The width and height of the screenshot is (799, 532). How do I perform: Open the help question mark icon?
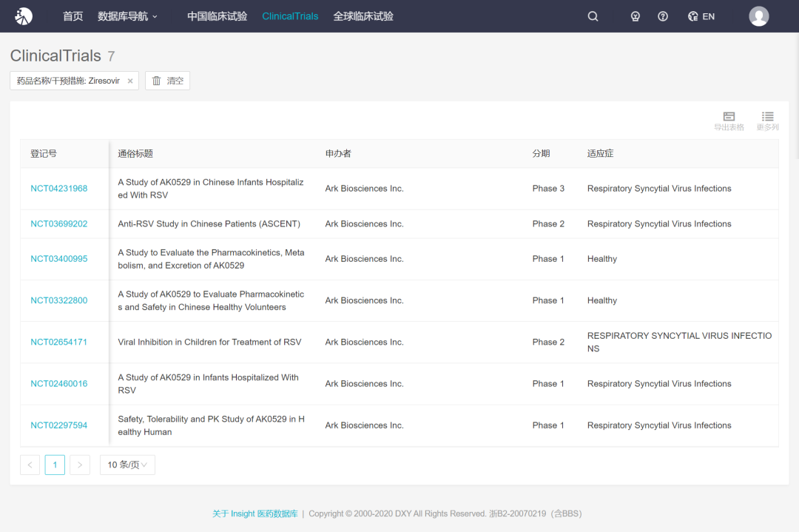tap(662, 16)
